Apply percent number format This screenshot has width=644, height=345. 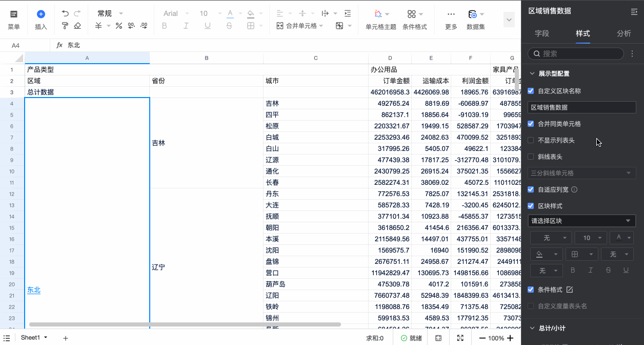pyautogui.click(x=119, y=26)
